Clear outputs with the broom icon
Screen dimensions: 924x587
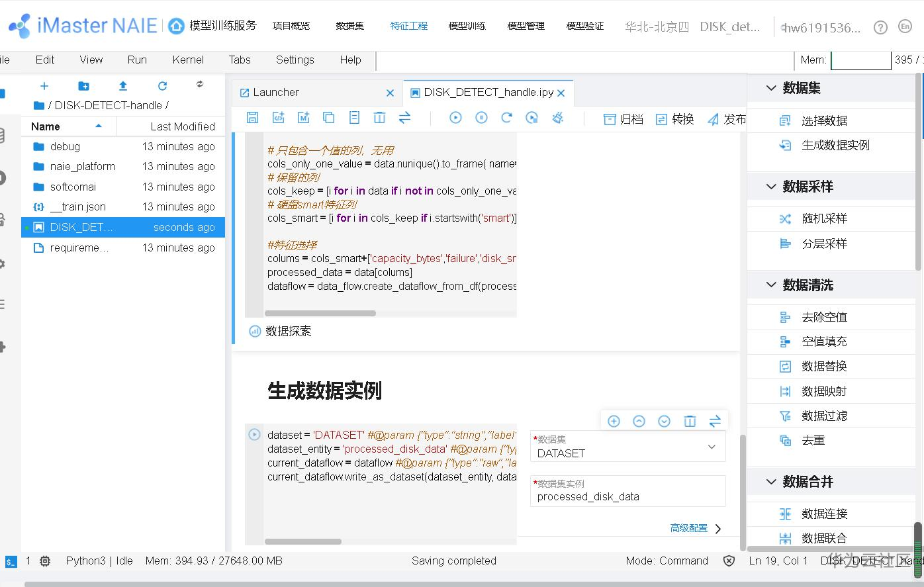click(x=557, y=118)
